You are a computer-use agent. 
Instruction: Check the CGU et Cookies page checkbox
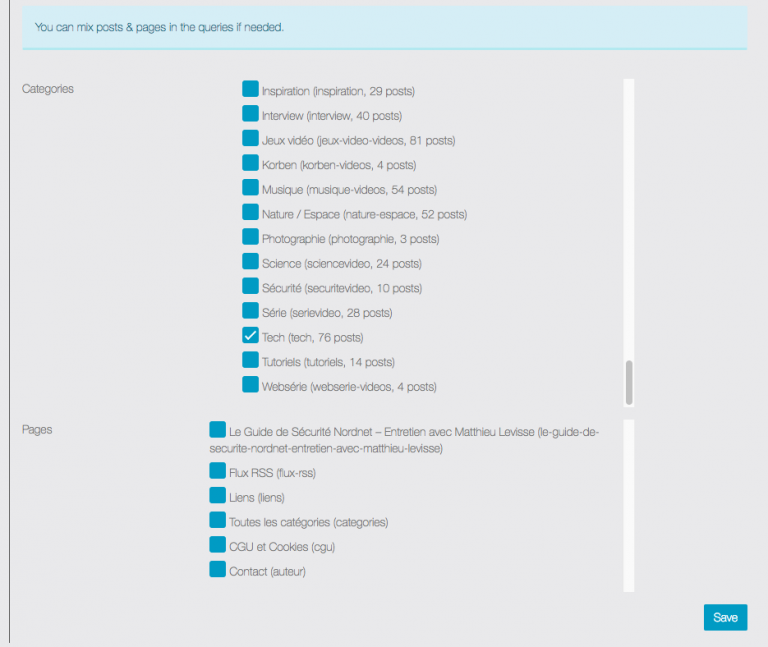pyautogui.click(x=217, y=545)
